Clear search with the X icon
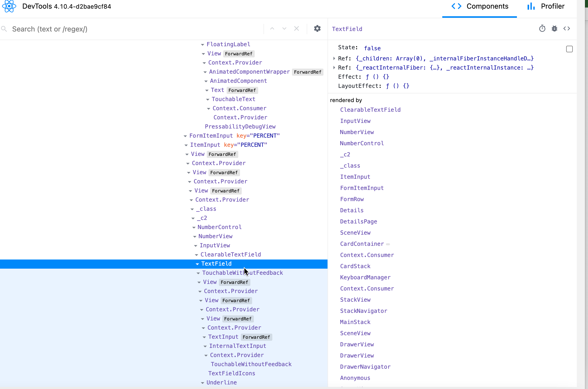This screenshot has width=588, height=389. pyautogui.click(x=297, y=28)
